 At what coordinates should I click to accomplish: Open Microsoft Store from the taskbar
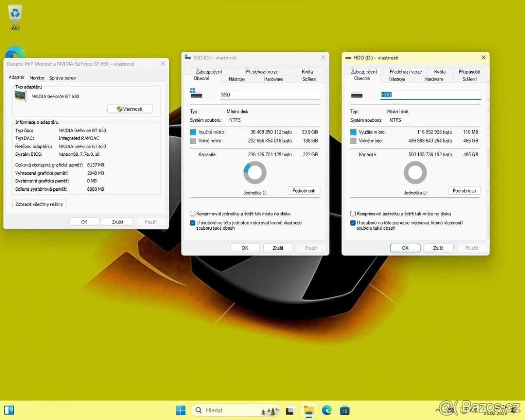click(x=345, y=410)
